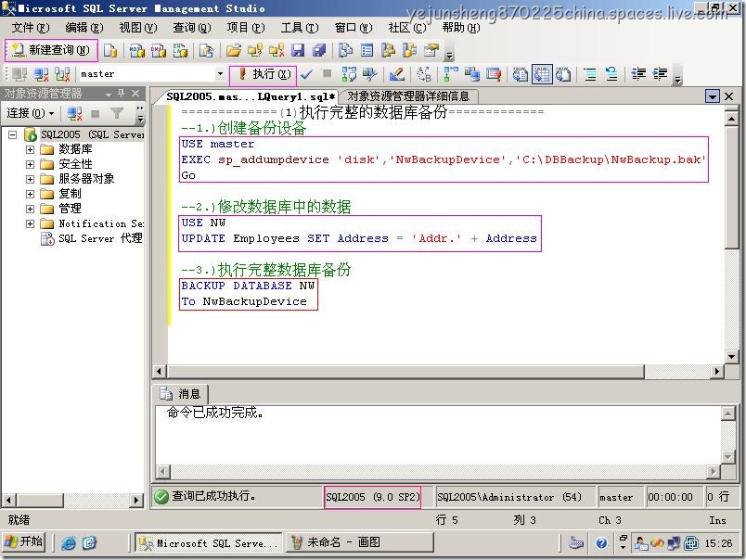Open the Help (帮助) menu

tap(461, 28)
